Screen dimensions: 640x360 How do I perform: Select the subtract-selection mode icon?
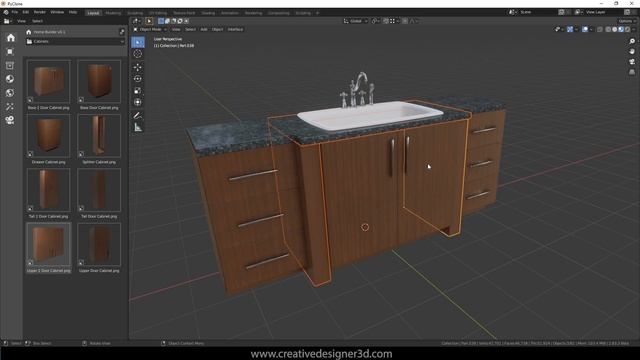point(173,21)
